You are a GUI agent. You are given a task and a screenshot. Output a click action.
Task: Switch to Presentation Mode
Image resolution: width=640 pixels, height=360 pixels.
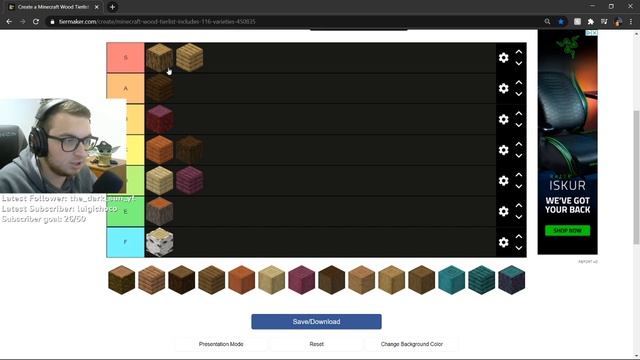(x=221, y=344)
